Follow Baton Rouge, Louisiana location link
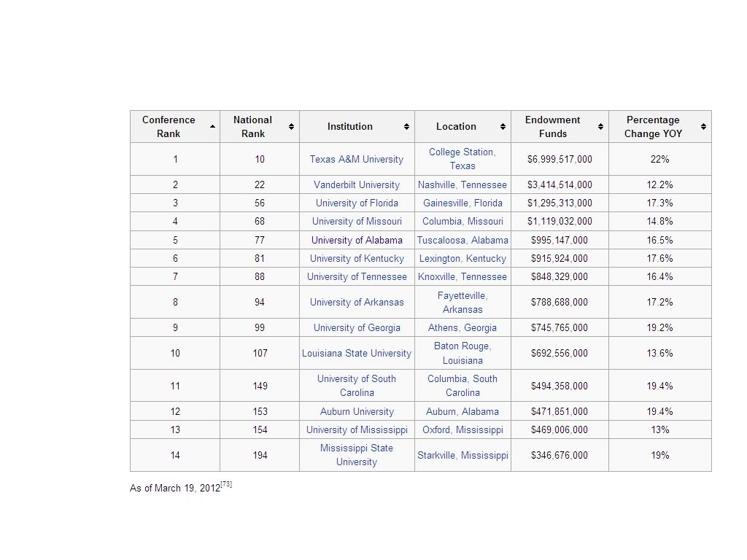 click(462, 354)
